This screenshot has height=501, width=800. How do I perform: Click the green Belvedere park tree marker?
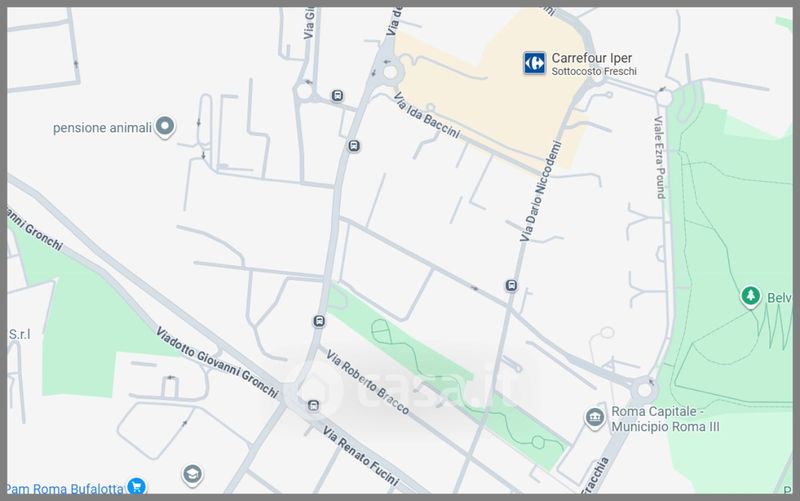[x=751, y=297]
